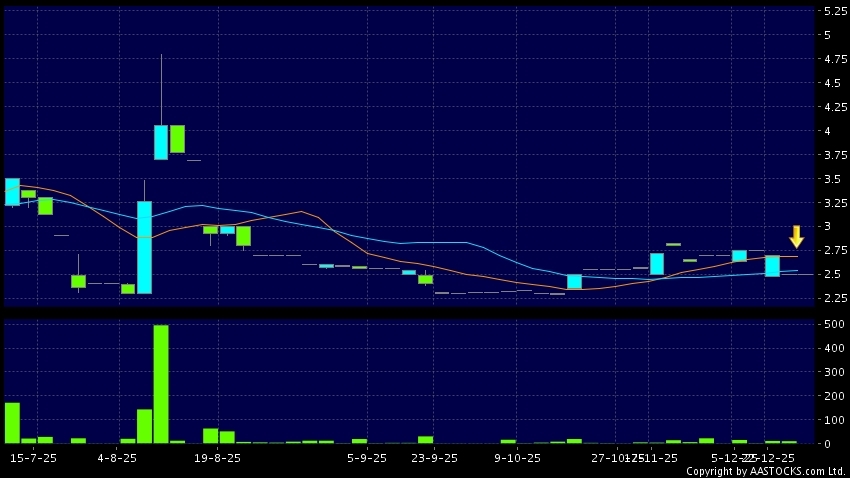The height and width of the screenshot is (478, 850).
Task: Click the candlestick with wick reaching 4.75
Action: coord(161,141)
